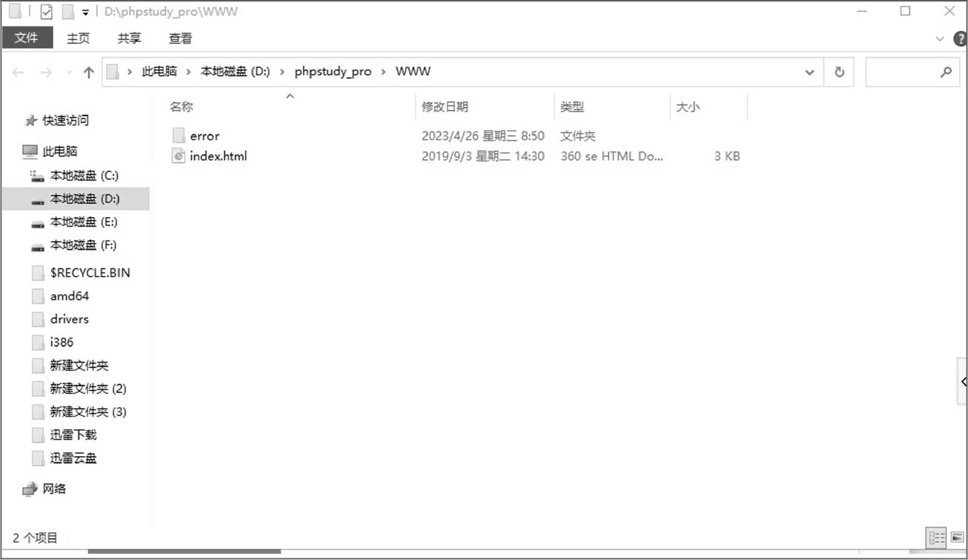Select drivers folder in navigation pane
The width and height of the screenshot is (968, 560).
69,319
